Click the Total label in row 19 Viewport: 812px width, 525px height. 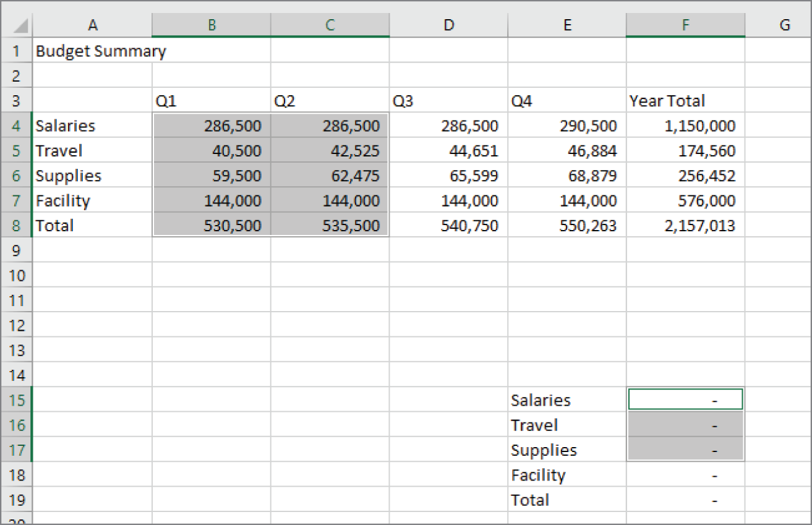tap(567, 500)
